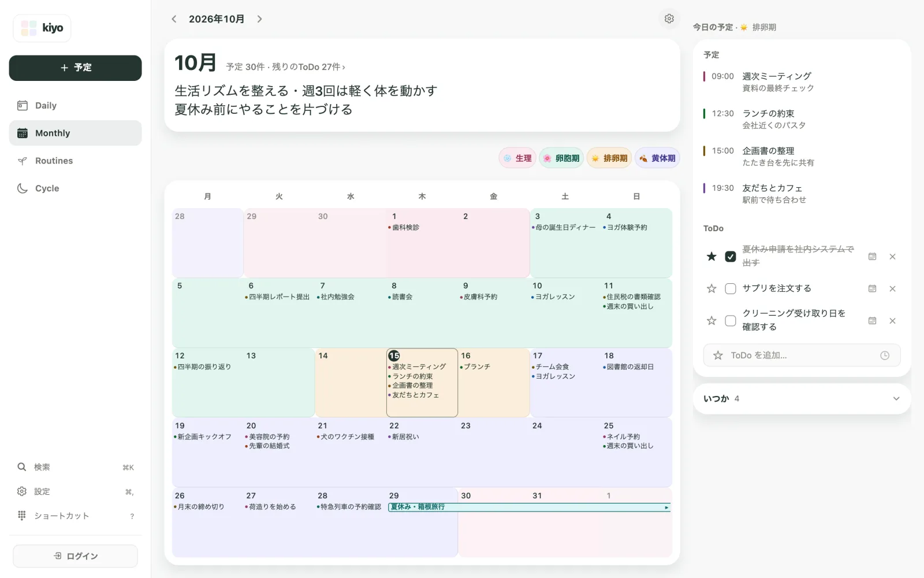This screenshot has width=924, height=578.
Task: Go to next month arrow
Action: click(260, 19)
